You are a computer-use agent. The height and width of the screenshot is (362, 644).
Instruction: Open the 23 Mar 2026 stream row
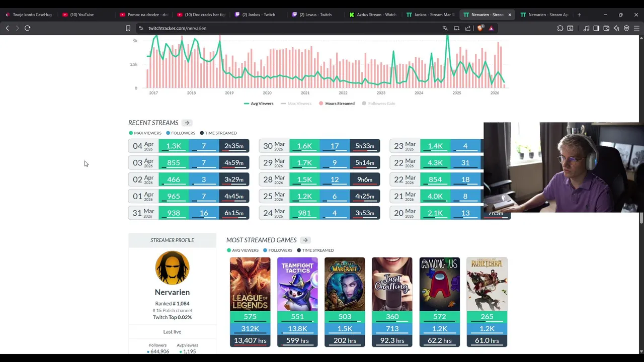click(437, 146)
